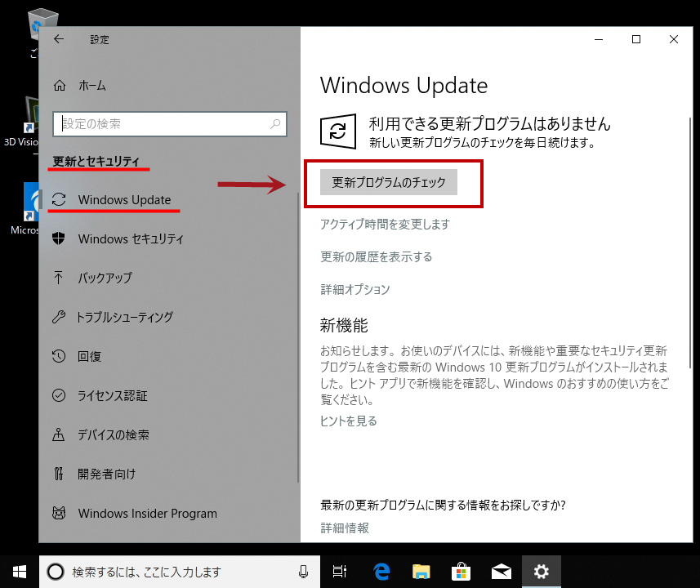Click the 新機能 heading text
The image size is (700, 588).
click(344, 325)
